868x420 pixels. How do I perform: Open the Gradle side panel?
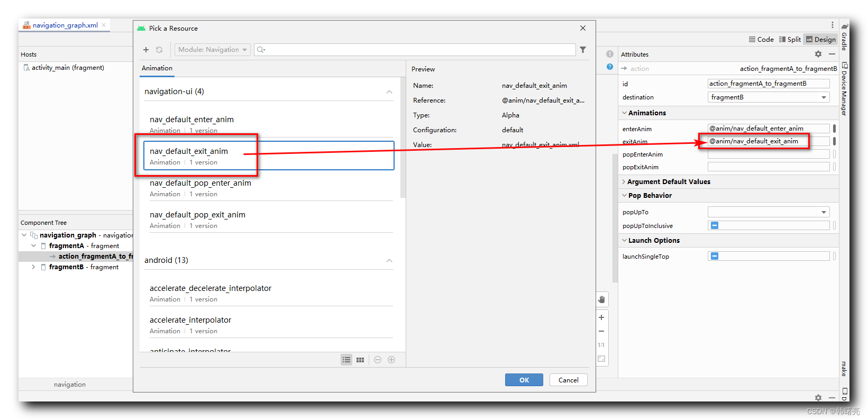[845, 36]
